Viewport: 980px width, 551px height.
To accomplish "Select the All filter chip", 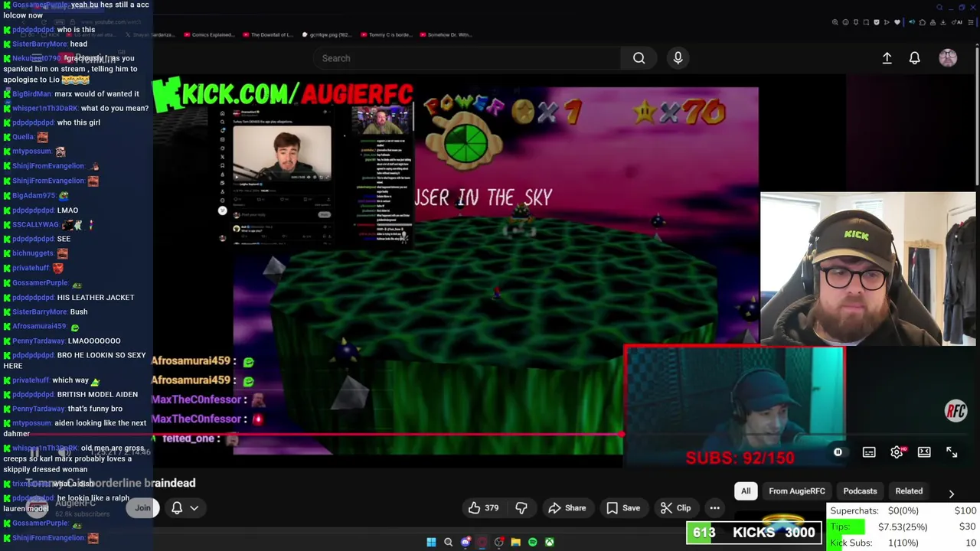I will pos(746,491).
